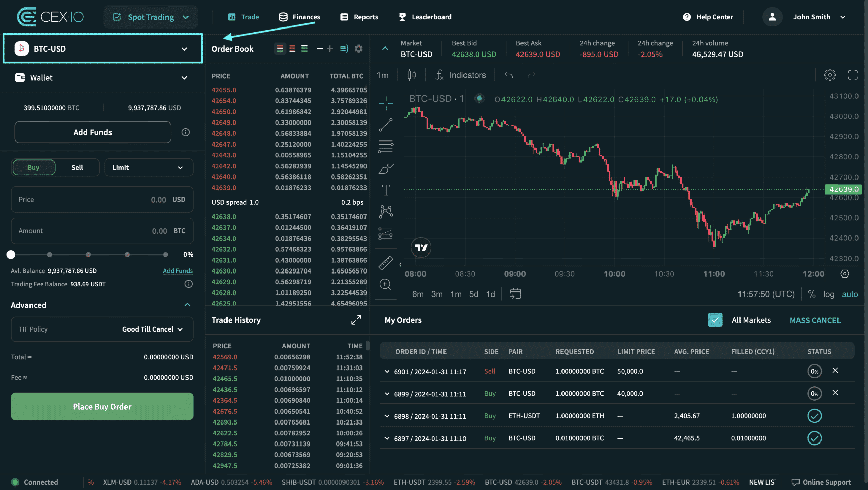Cancel order 6901 with X
Screen dimensions: 868x490
[835, 371]
